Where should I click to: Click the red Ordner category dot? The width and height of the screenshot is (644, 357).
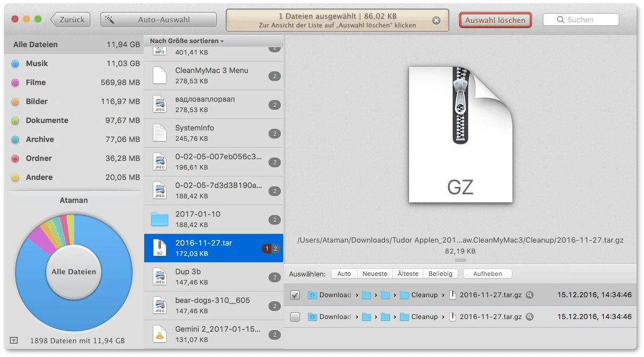pos(15,158)
